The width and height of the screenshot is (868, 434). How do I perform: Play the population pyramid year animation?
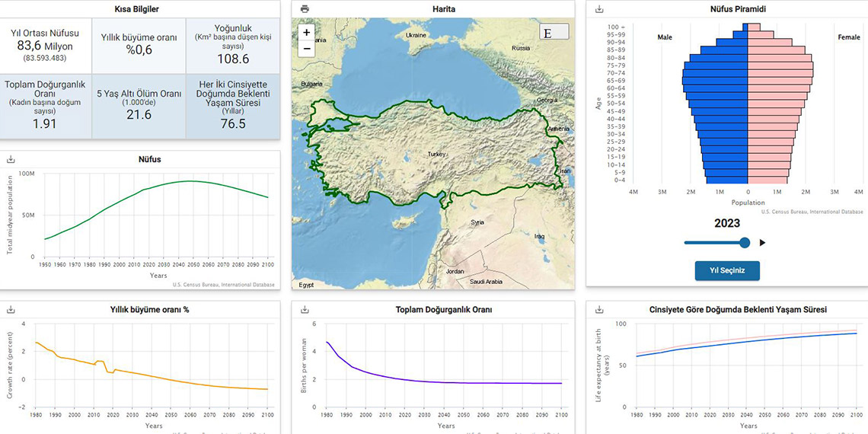762,243
